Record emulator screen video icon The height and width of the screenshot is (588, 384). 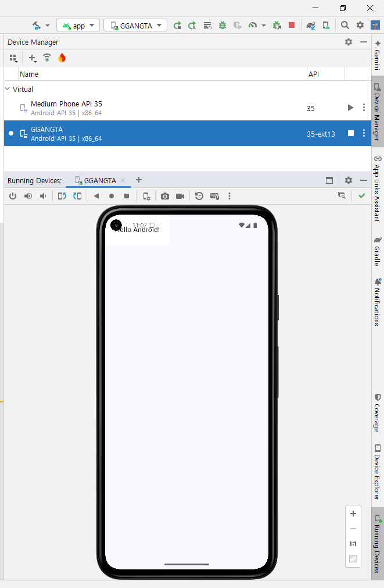180,196
